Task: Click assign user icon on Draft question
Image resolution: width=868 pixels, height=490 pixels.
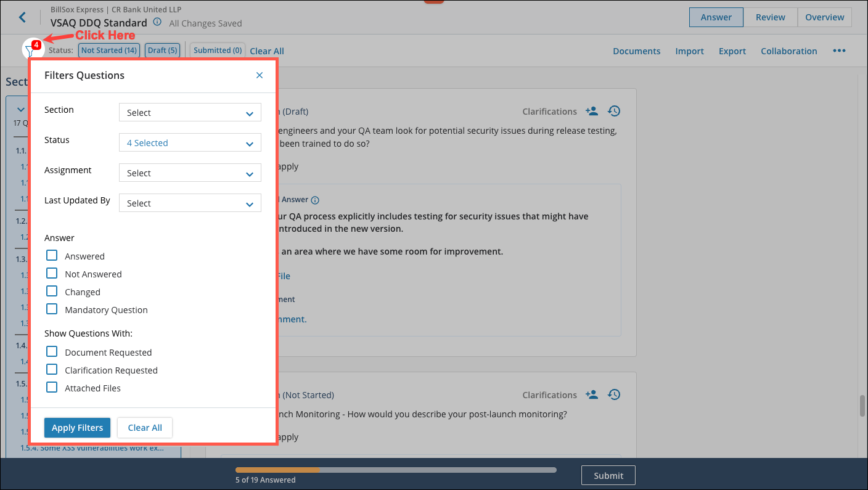Action: click(592, 112)
